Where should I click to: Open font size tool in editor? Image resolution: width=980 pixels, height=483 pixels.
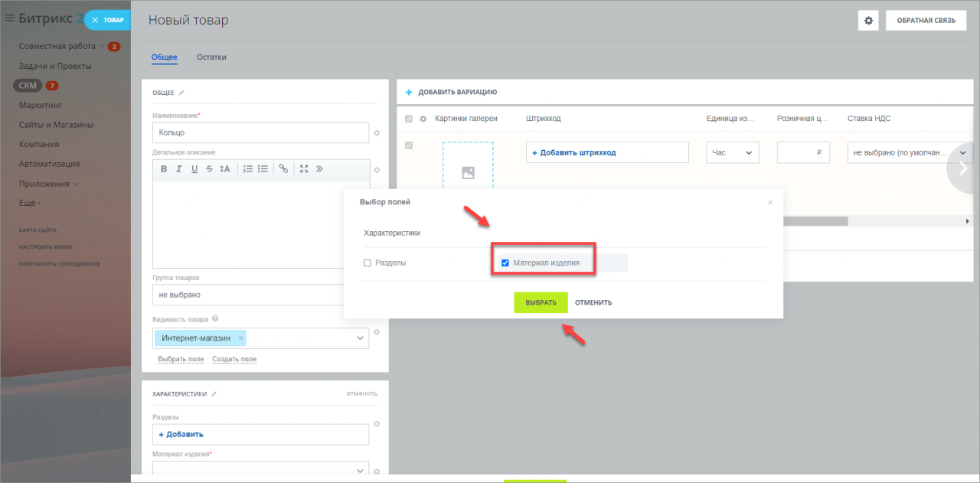click(225, 169)
